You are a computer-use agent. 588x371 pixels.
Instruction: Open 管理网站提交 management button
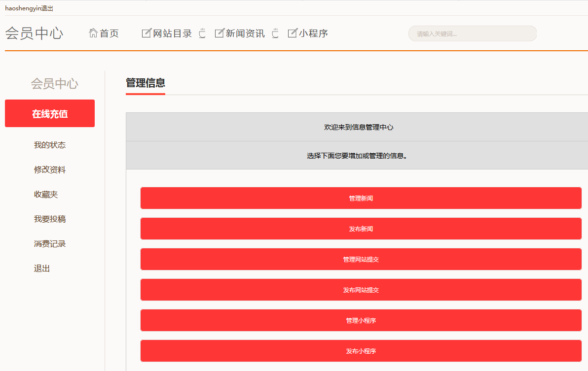point(361,259)
